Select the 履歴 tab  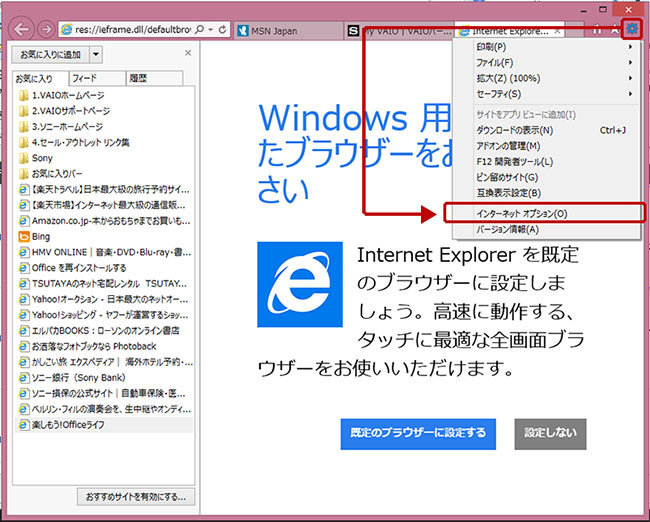pyautogui.click(x=154, y=78)
